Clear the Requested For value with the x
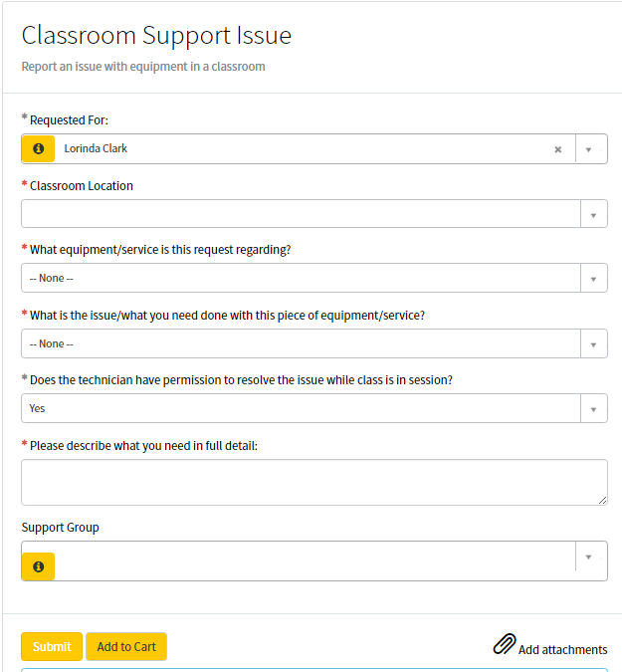The image size is (622, 672). pyautogui.click(x=557, y=149)
